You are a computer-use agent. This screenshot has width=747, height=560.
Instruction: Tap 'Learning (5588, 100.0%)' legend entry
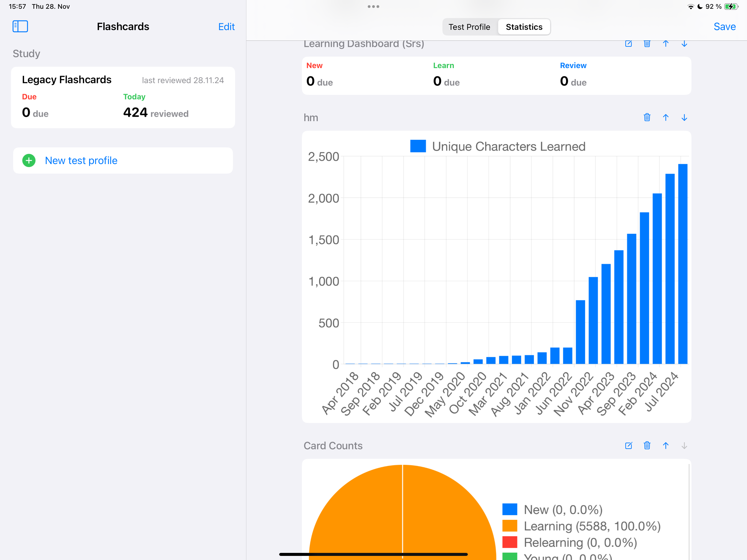(592, 526)
